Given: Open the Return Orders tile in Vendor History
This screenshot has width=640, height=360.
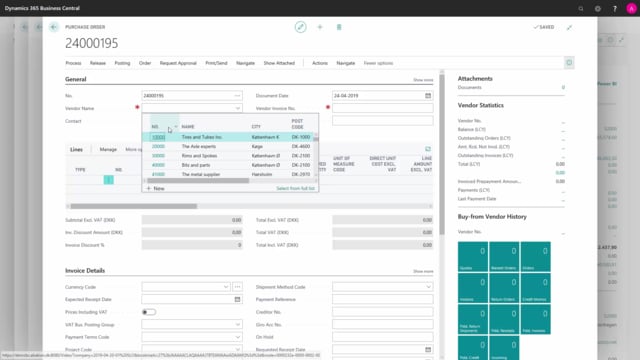Looking at the screenshot, I should point(504,288).
